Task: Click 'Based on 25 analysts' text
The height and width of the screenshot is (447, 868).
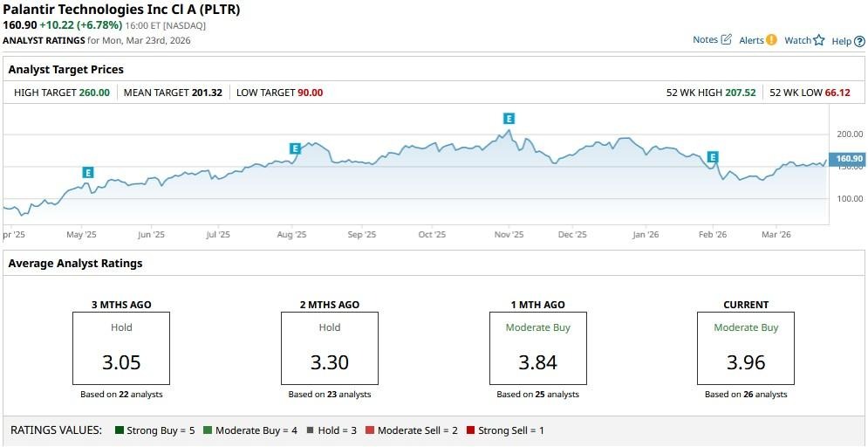Action: click(x=537, y=395)
